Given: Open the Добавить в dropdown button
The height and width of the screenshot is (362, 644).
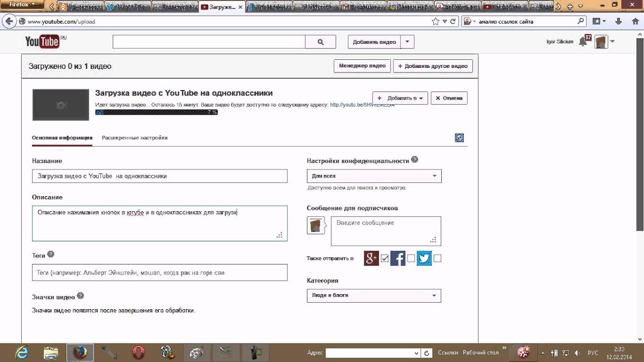Looking at the screenshot, I should click(x=400, y=98).
